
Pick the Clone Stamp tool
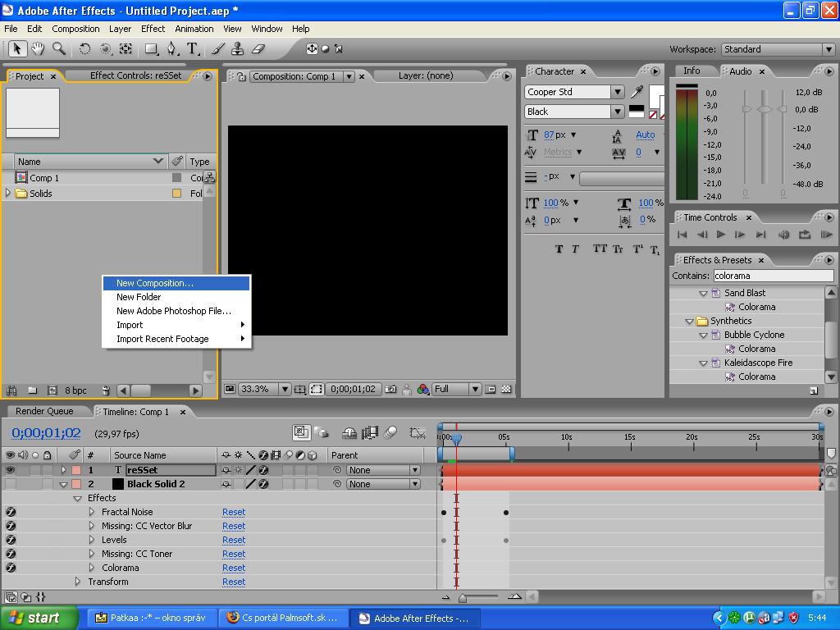point(238,49)
